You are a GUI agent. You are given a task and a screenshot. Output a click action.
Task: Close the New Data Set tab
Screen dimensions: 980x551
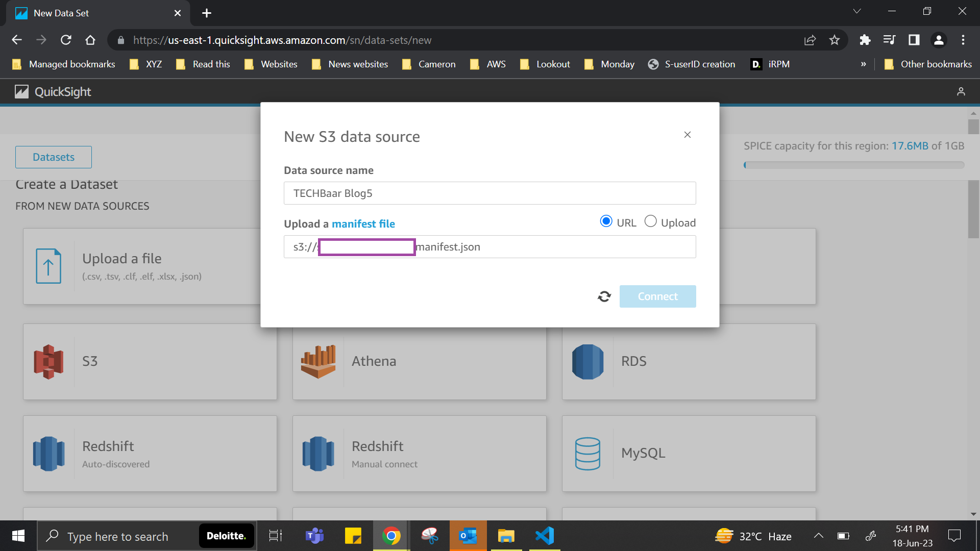click(178, 13)
